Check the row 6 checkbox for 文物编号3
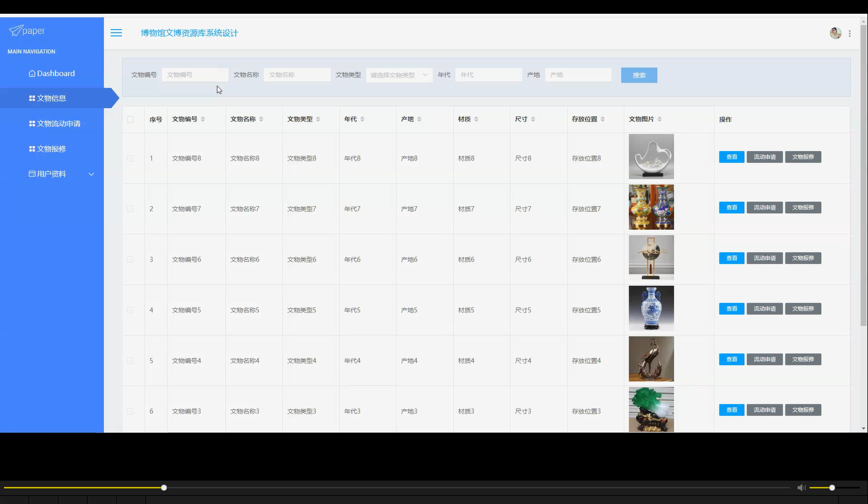The width and height of the screenshot is (868, 504). pyautogui.click(x=131, y=411)
